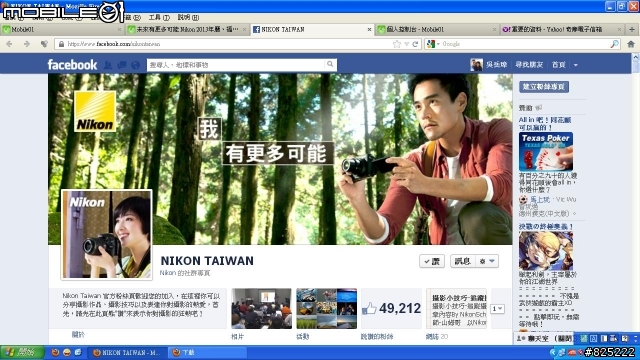Go forward with the browser forward arrow

tap(27, 44)
